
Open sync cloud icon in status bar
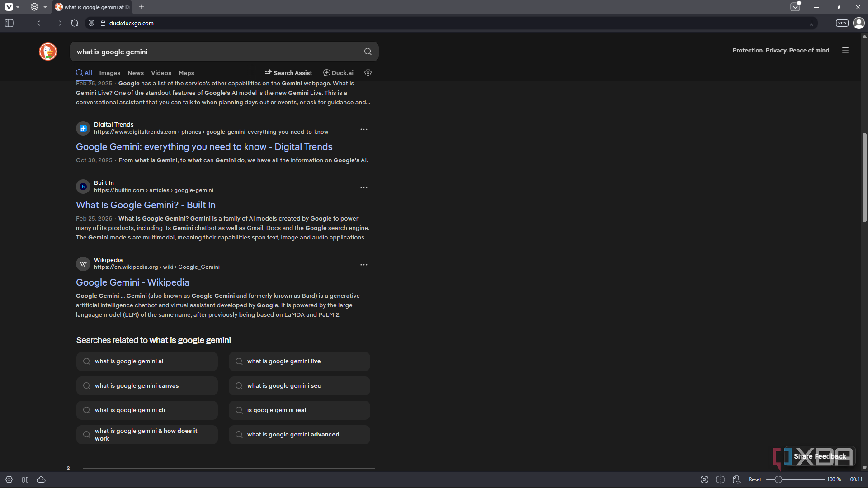coord(41,479)
